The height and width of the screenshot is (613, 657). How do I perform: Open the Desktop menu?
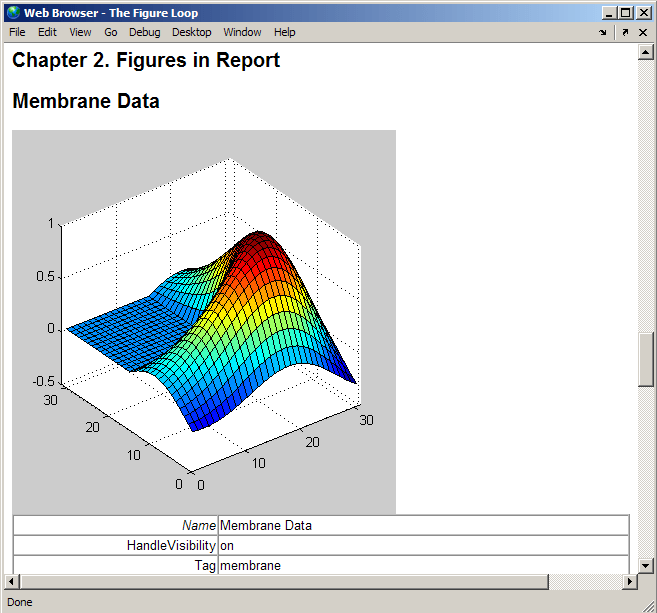click(191, 32)
